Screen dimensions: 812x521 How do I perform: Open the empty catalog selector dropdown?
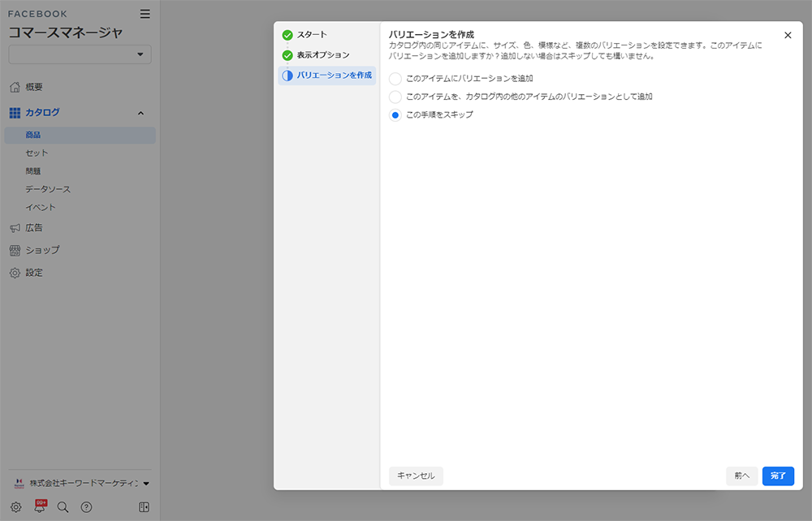click(80, 54)
